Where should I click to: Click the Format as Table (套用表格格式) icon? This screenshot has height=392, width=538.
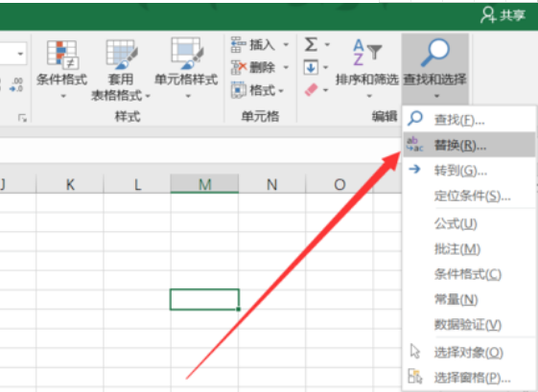tap(122, 55)
